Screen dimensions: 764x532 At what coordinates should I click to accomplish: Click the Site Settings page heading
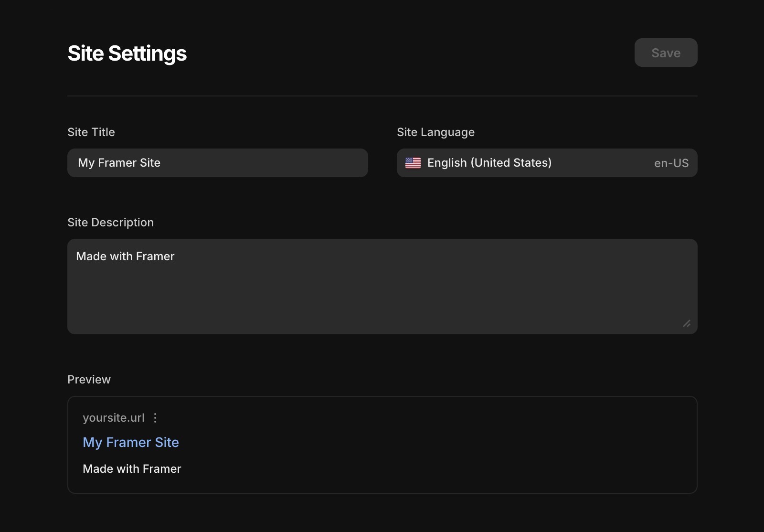127,53
